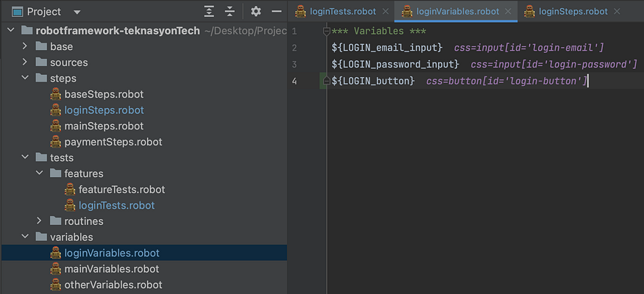Open baseSteps.robot file
Image resolution: width=644 pixels, height=294 pixels.
click(104, 94)
